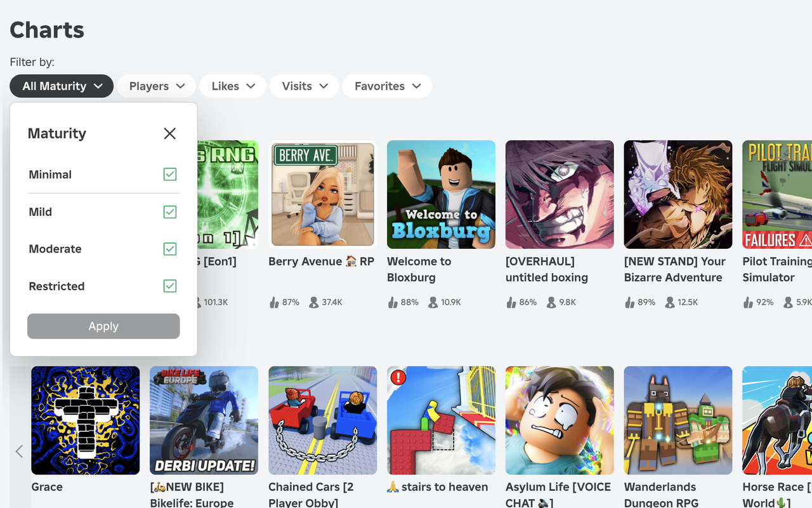This screenshot has height=508, width=812.
Task: Open the Berry Avenue game thumbnail
Action: click(x=322, y=194)
